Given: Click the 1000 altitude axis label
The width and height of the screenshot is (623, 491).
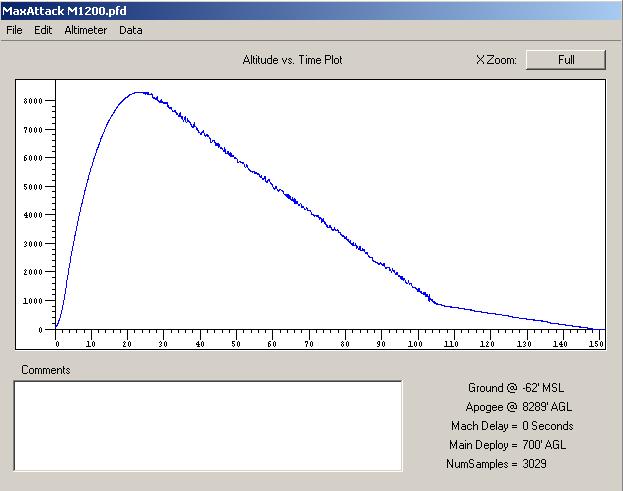Looking at the screenshot, I should pyautogui.click(x=33, y=301).
